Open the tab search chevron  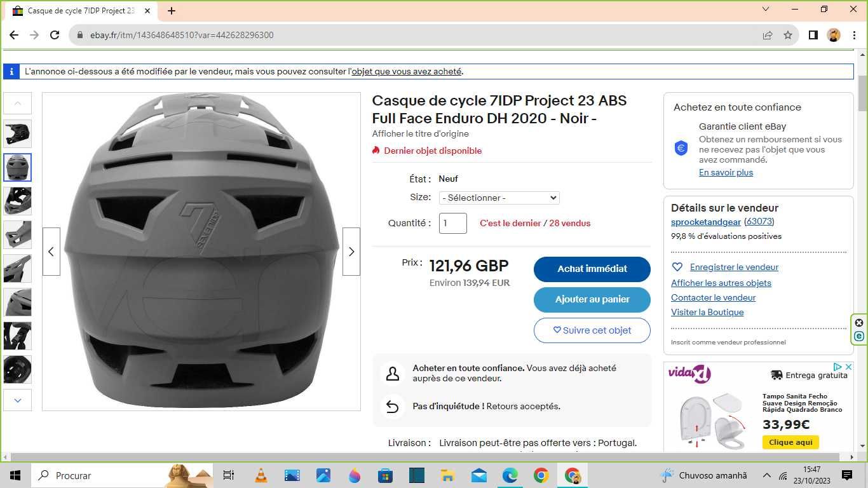click(766, 10)
